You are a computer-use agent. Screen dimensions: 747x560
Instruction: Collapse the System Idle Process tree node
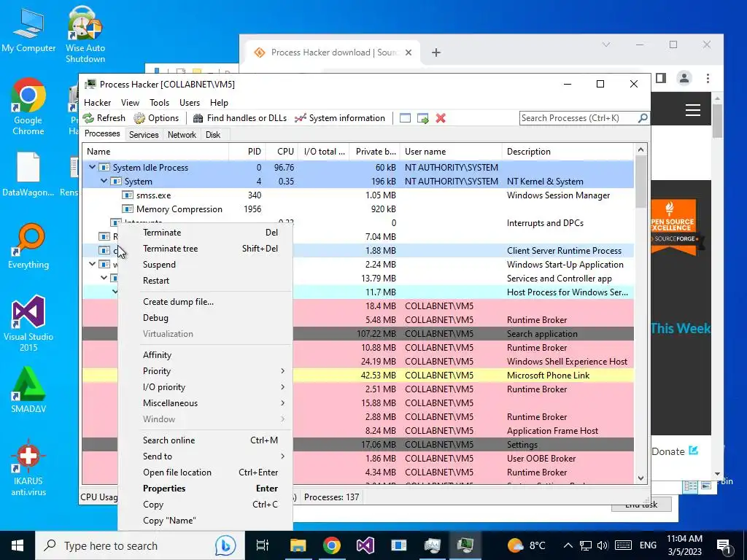click(x=93, y=167)
